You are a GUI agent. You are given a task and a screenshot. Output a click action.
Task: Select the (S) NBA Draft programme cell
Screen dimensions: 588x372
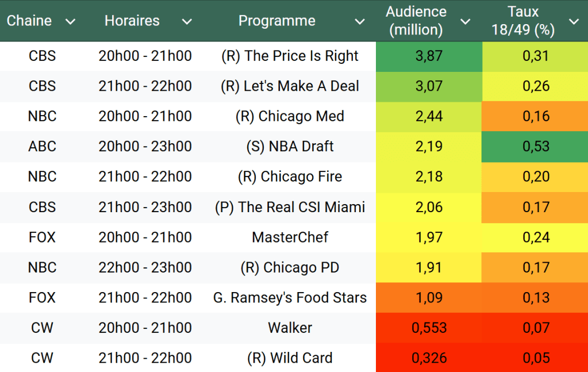tap(290, 147)
